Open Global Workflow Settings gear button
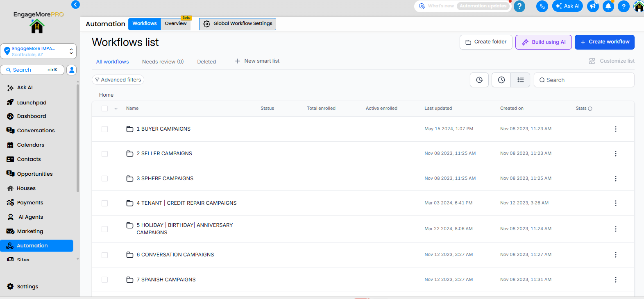 (238, 24)
